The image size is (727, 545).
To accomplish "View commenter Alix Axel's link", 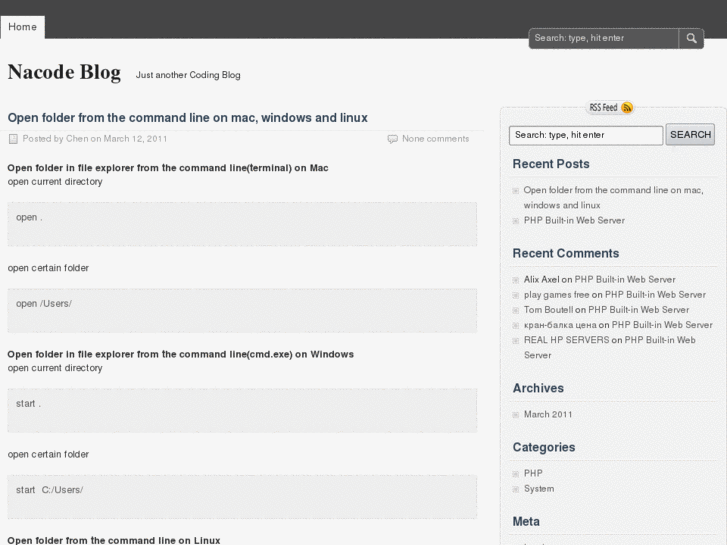I will (x=541, y=280).
